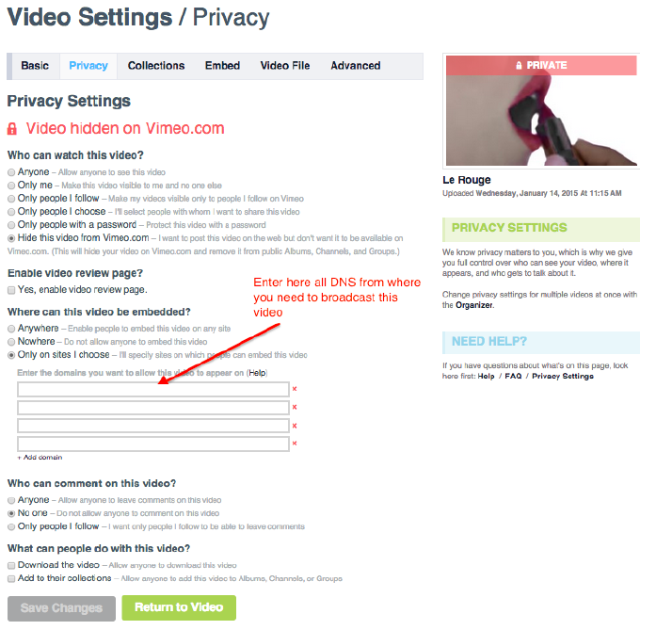Switch to the Advanced tab
The width and height of the screenshot is (672, 630).
[x=355, y=66]
